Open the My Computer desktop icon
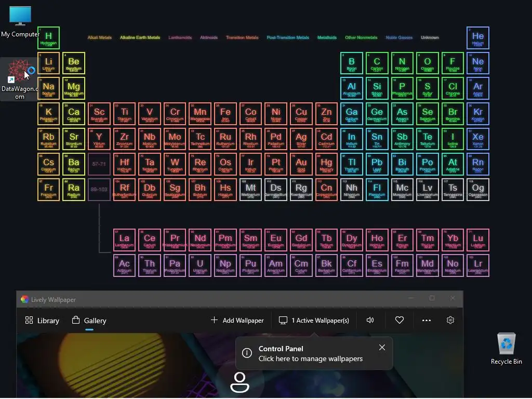The width and height of the screenshot is (532, 399). coord(20,22)
